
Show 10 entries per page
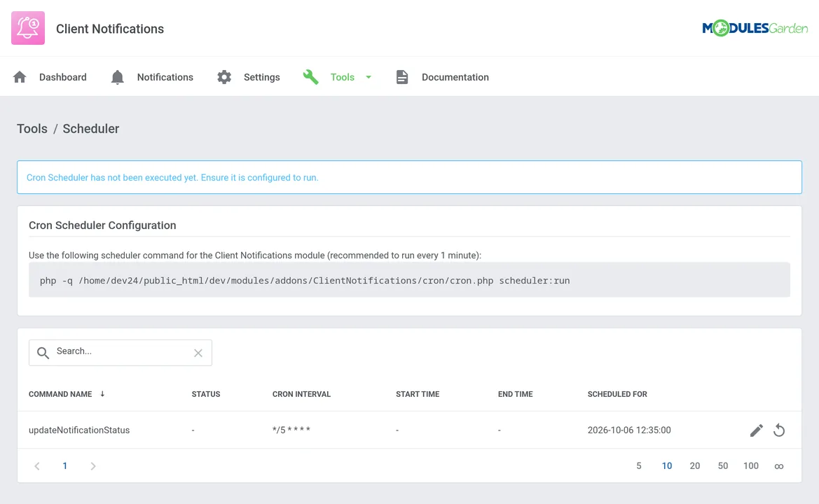tap(667, 466)
